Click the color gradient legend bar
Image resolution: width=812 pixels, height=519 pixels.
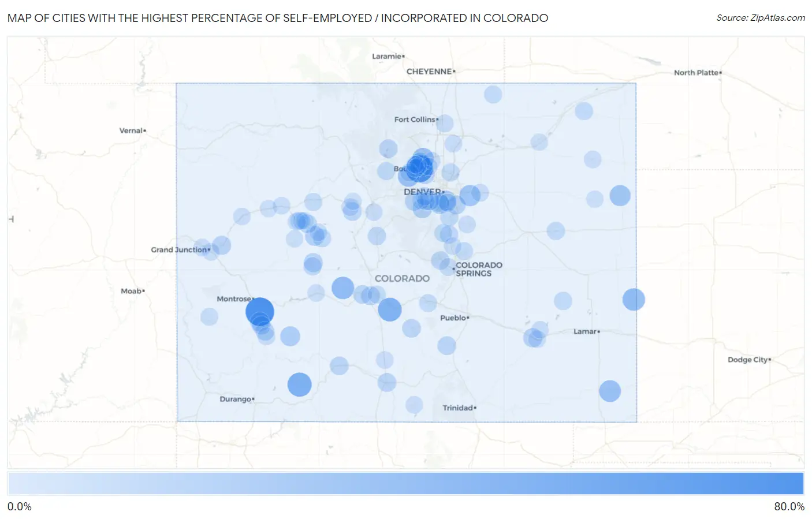click(x=405, y=484)
